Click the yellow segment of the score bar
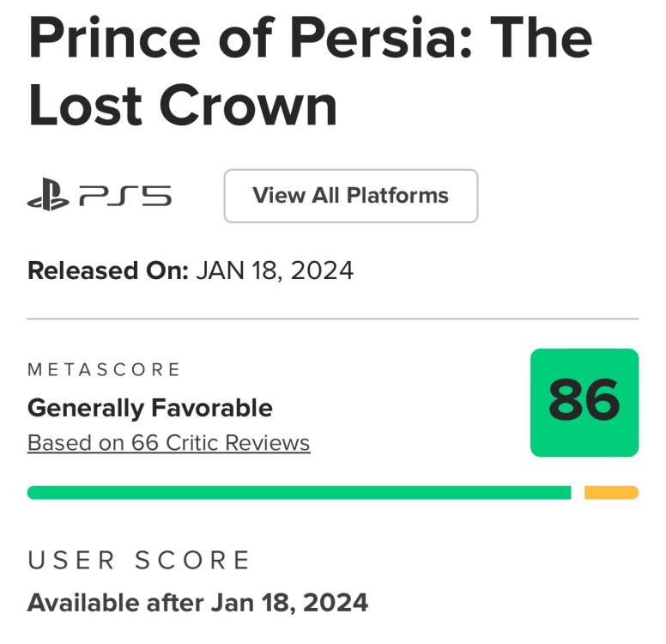 click(x=611, y=492)
